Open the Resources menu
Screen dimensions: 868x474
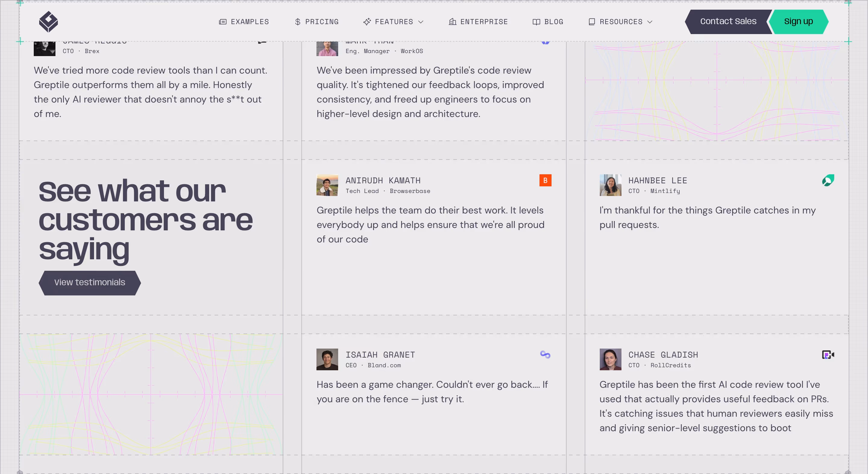tap(620, 22)
